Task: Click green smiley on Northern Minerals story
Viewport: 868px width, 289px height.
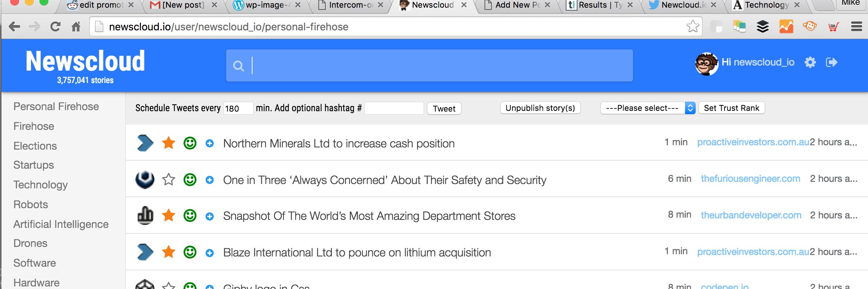Action: pyautogui.click(x=190, y=143)
